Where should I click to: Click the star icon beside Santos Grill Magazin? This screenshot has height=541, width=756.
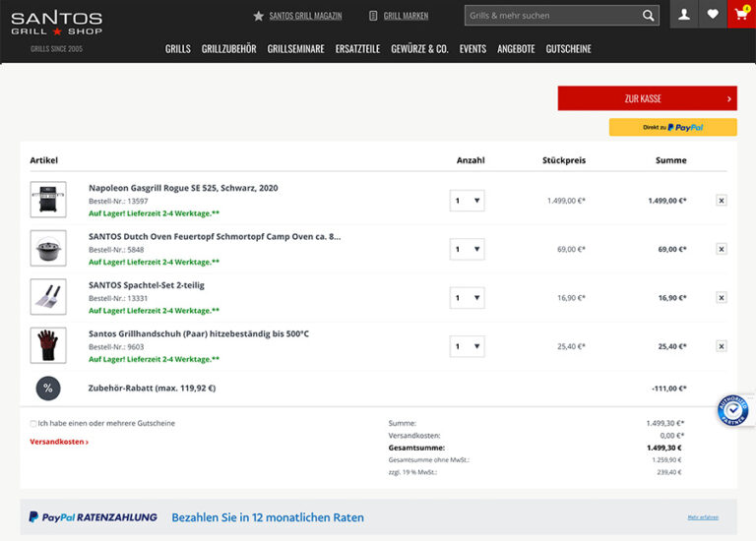(x=259, y=16)
